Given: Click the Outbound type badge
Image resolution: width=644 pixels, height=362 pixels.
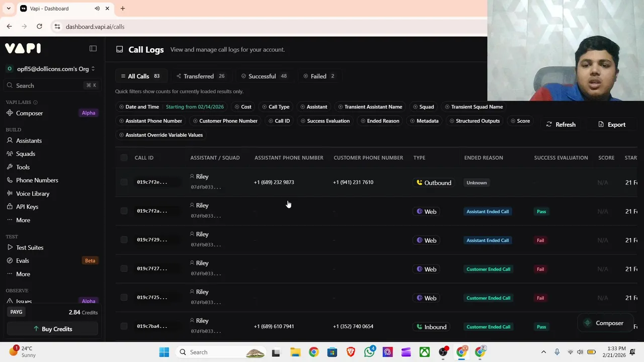Looking at the screenshot, I should [433, 183].
